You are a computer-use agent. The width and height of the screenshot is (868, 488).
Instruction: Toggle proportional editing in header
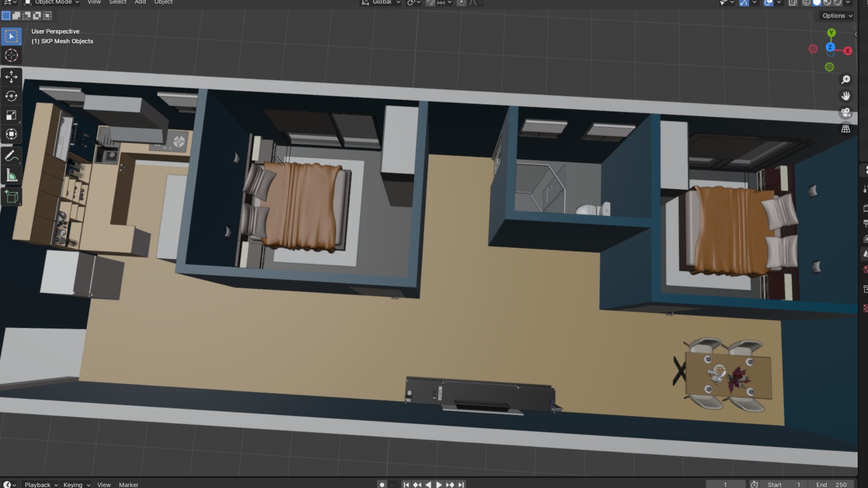point(461,2)
